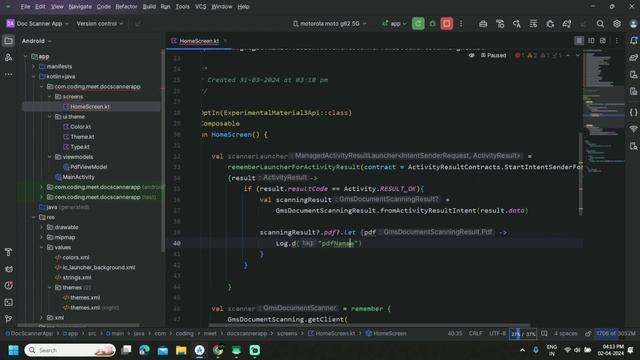Open IDE settings gear icon
This screenshot has height=360, width=640.
617,24
